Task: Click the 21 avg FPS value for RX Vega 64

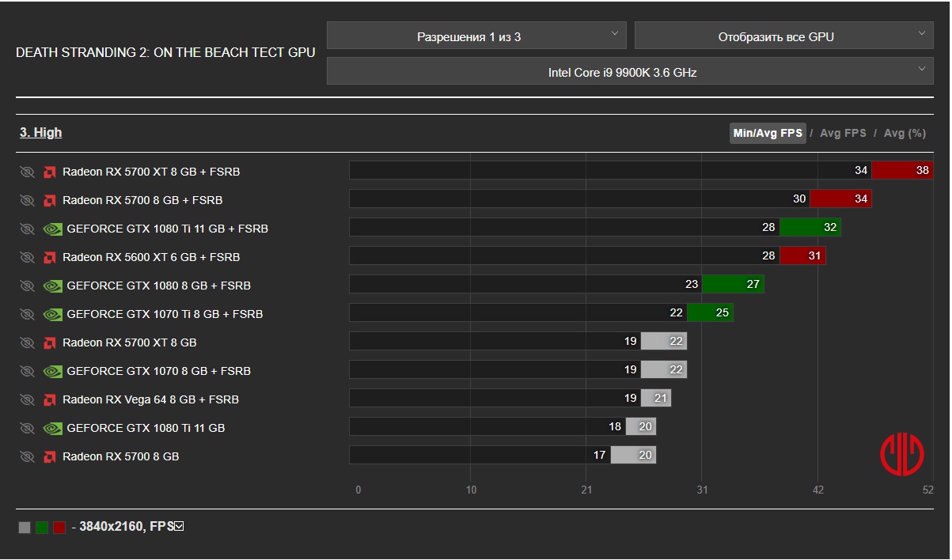Action: (x=660, y=399)
